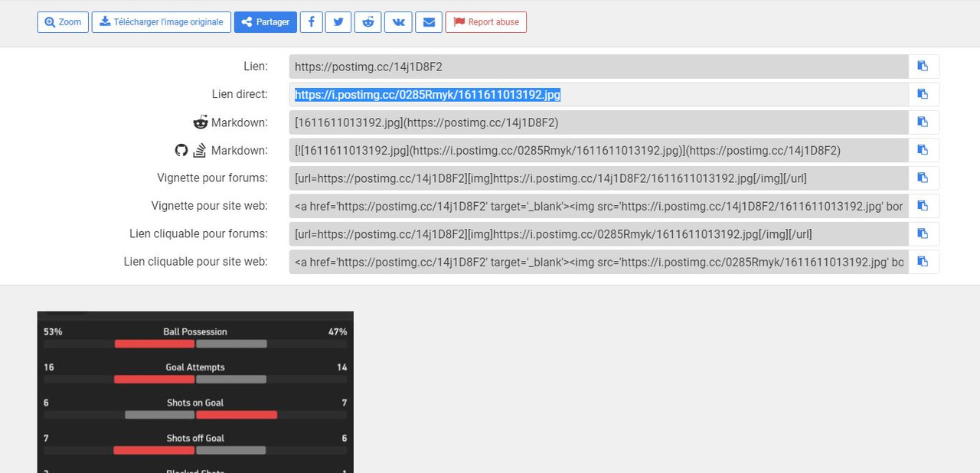This screenshot has height=473, width=980.
Task: Click the GitHub icon beside Markdown label
Action: click(x=181, y=150)
